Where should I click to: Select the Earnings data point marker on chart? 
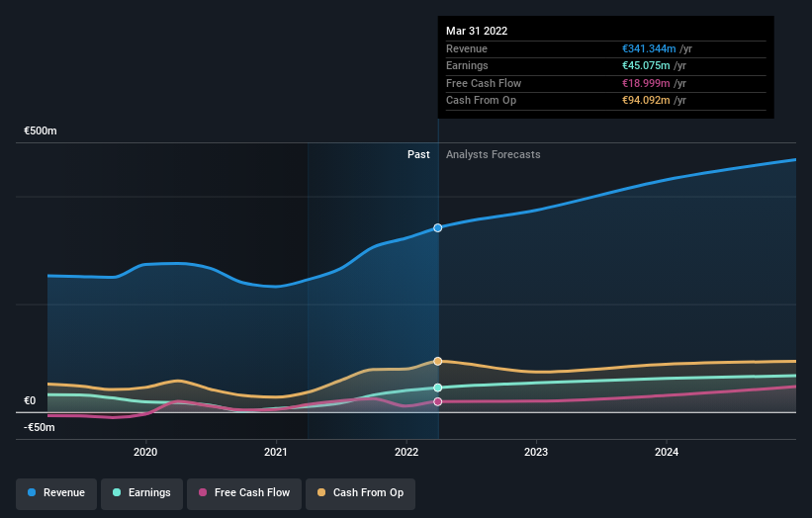pyautogui.click(x=437, y=388)
